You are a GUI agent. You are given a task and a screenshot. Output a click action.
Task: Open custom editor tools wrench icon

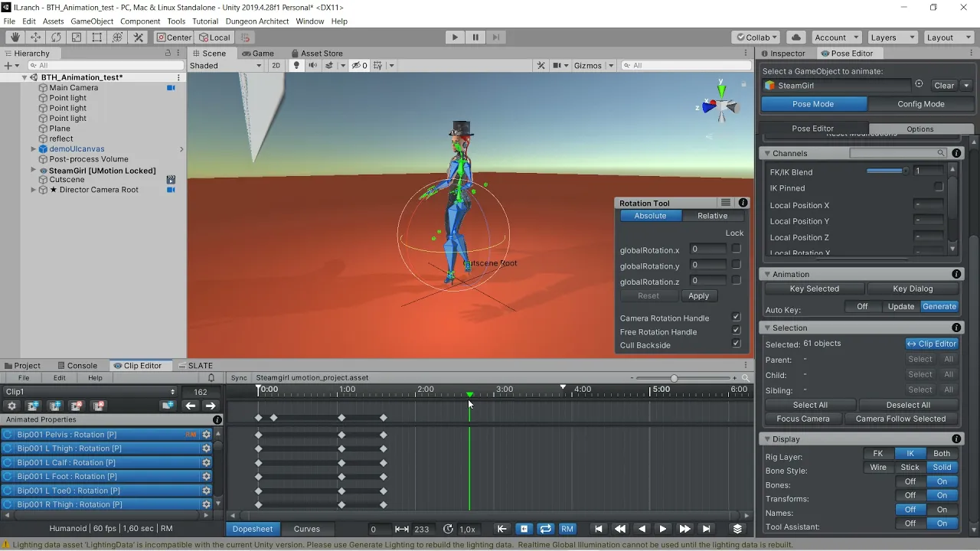pos(139,37)
